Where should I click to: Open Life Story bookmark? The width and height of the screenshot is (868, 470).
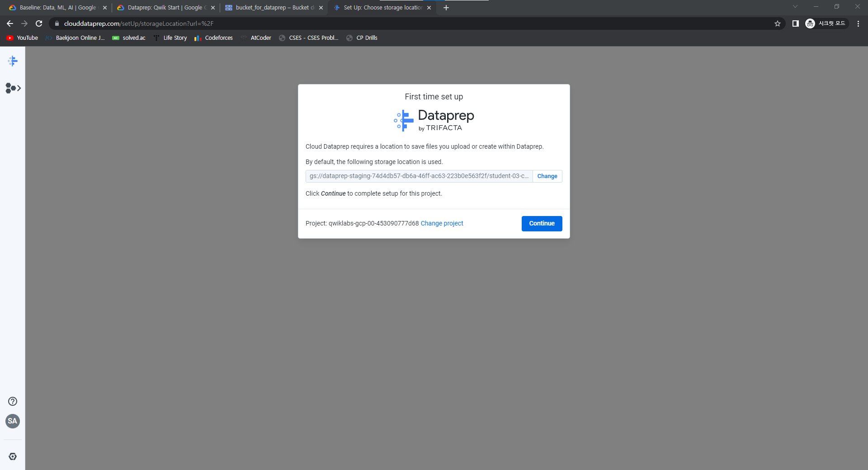click(x=170, y=38)
